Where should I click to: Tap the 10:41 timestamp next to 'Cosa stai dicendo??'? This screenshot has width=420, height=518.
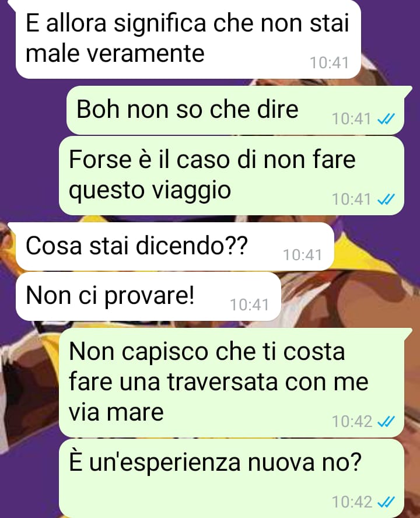[x=302, y=255]
